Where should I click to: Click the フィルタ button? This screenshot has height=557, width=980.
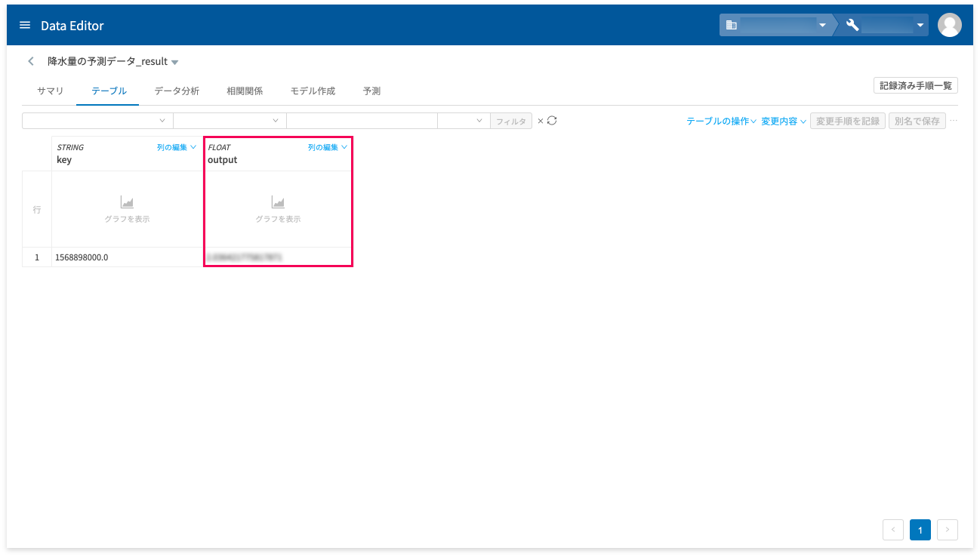pos(511,121)
